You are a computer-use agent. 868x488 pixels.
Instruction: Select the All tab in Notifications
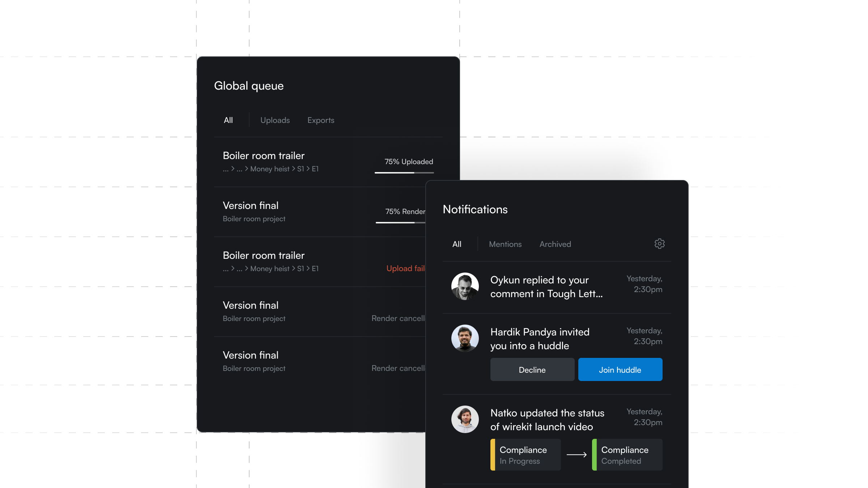point(457,244)
